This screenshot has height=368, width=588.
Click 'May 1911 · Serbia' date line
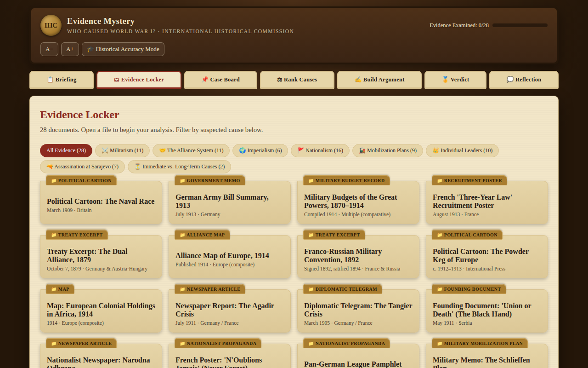452,323
